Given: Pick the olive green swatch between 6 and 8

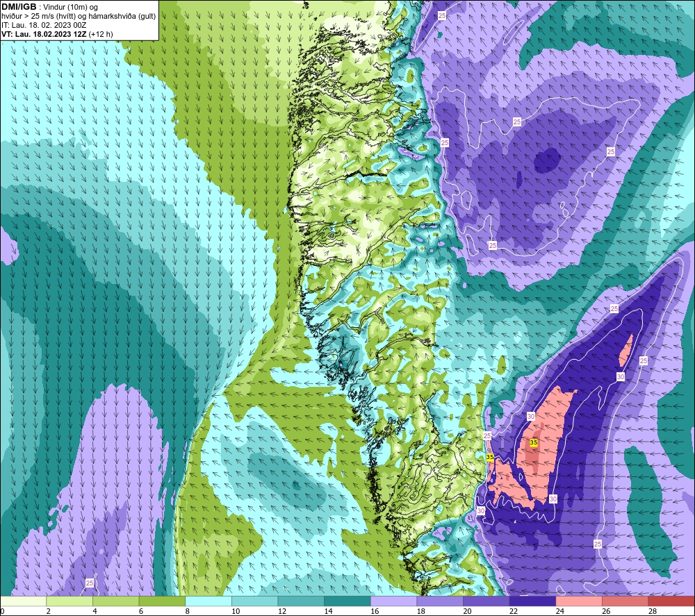Looking at the screenshot, I should 162,601.
